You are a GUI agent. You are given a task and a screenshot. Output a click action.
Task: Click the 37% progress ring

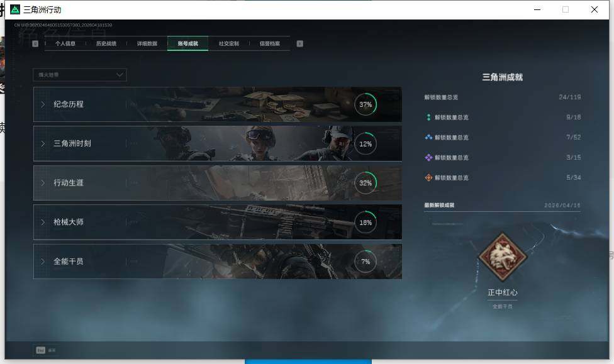click(366, 104)
